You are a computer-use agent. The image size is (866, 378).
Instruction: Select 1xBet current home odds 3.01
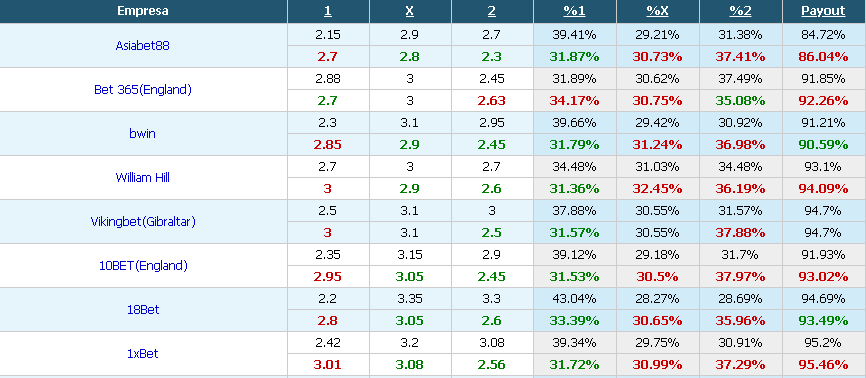(328, 365)
